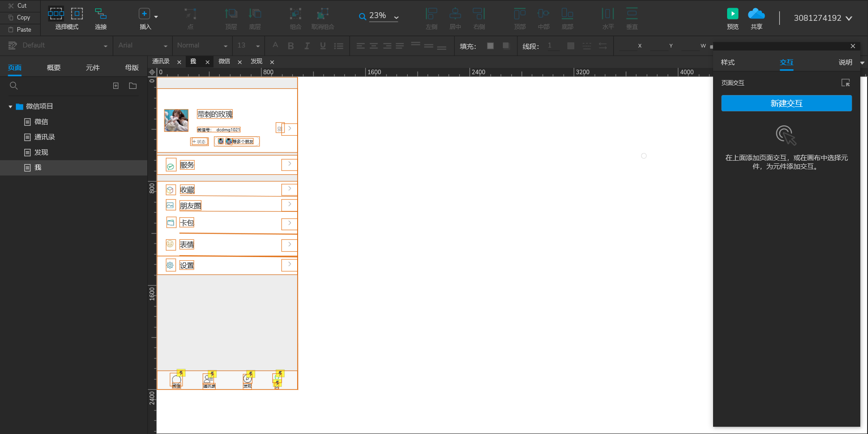Click the Cut scissors command
Viewport: 868px width, 434px height.
click(18, 6)
